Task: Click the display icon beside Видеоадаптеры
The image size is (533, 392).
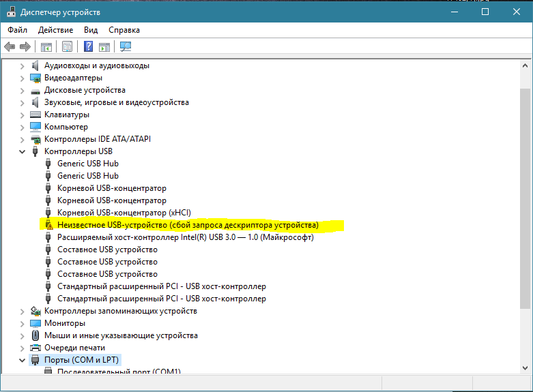Action: [x=35, y=78]
